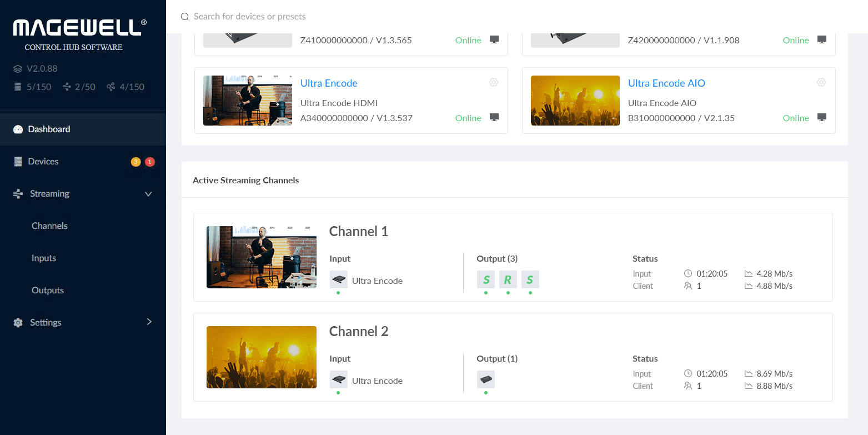Select the SRT output icon on Channel 1

[x=486, y=279]
